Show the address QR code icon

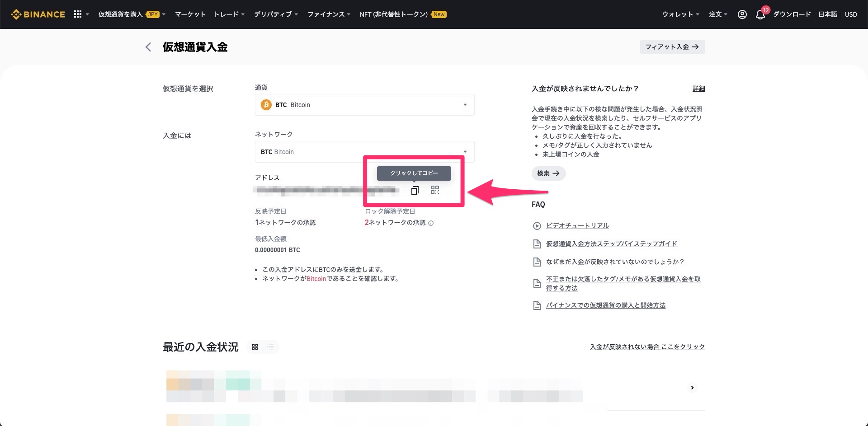pyautogui.click(x=435, y=190)
